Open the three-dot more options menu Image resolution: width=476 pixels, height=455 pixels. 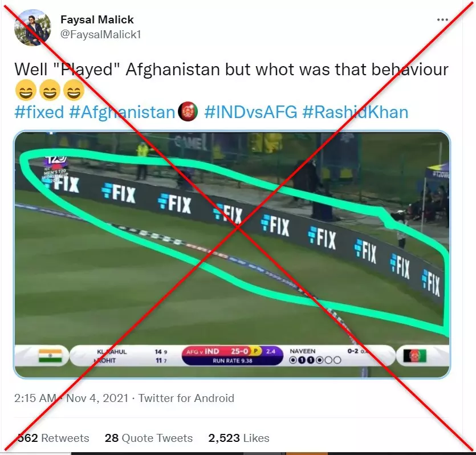click(442, 20)
